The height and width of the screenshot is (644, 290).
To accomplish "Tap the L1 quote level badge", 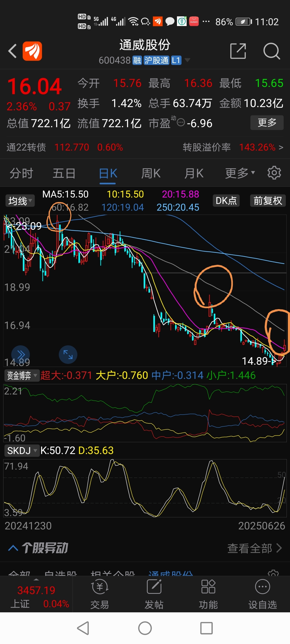I will [x=176, y=60].
